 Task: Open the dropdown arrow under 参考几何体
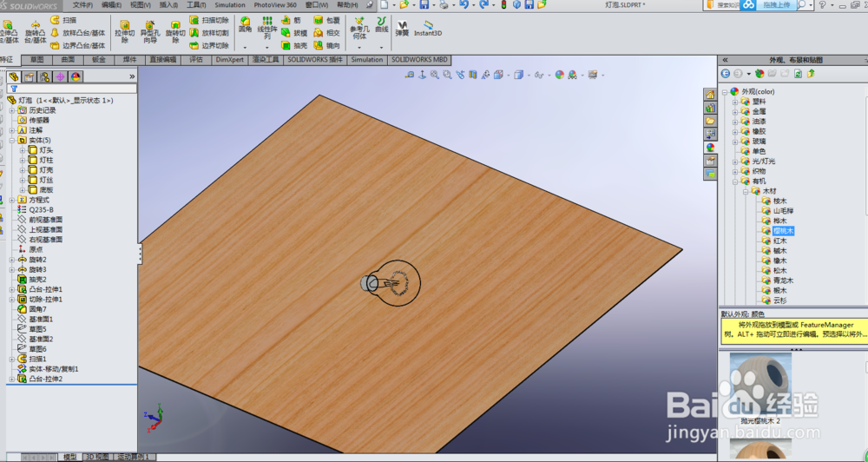359,48
